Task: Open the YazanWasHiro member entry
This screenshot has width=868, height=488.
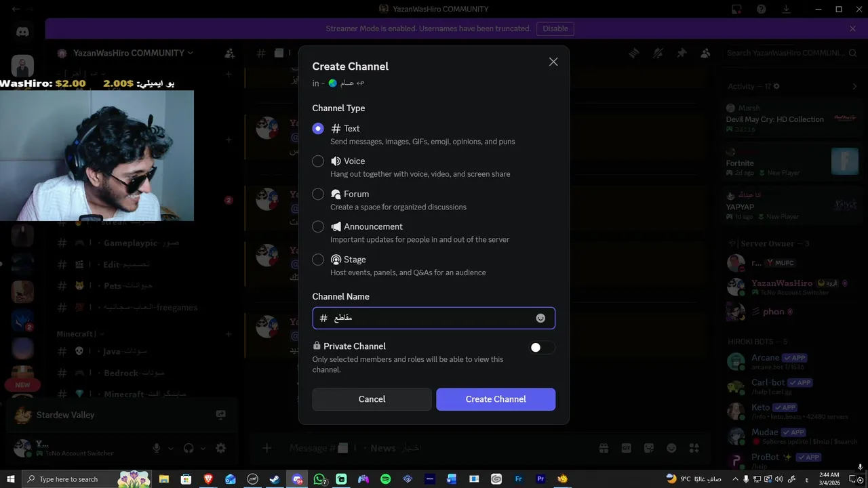Action: click(x=792, y=287)
